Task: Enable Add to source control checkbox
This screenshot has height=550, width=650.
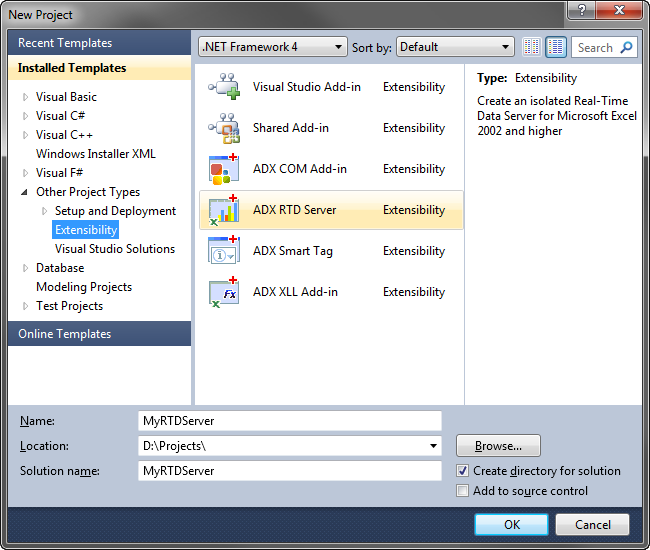Action: (x=462, y=490)
